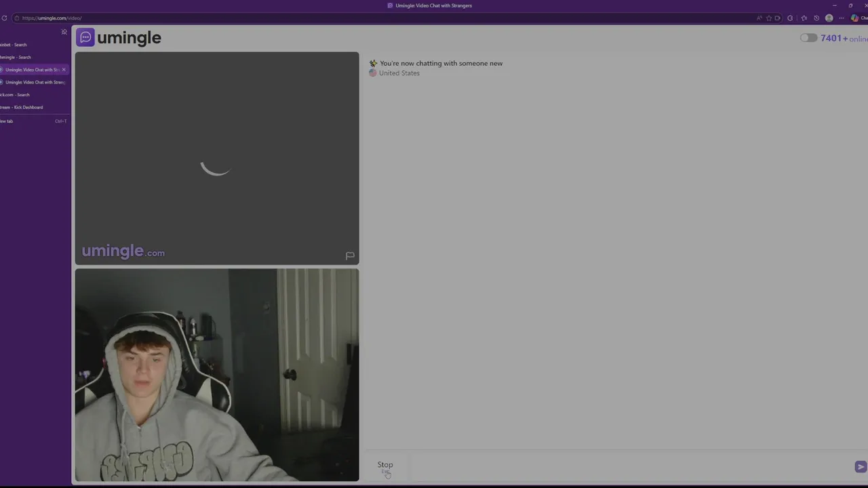This screenshot has width=868, height=488.
Task: Open the Favorites list icon
Action: click(804, 18)
